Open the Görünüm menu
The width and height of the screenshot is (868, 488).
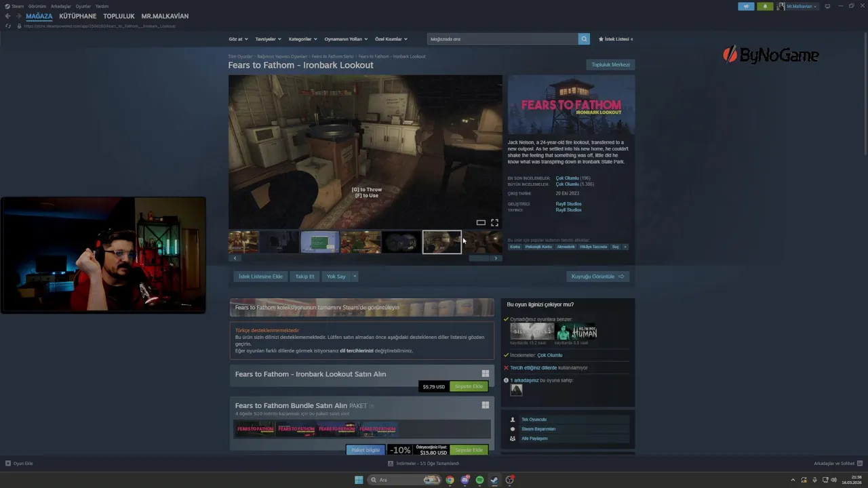[37, 6]
